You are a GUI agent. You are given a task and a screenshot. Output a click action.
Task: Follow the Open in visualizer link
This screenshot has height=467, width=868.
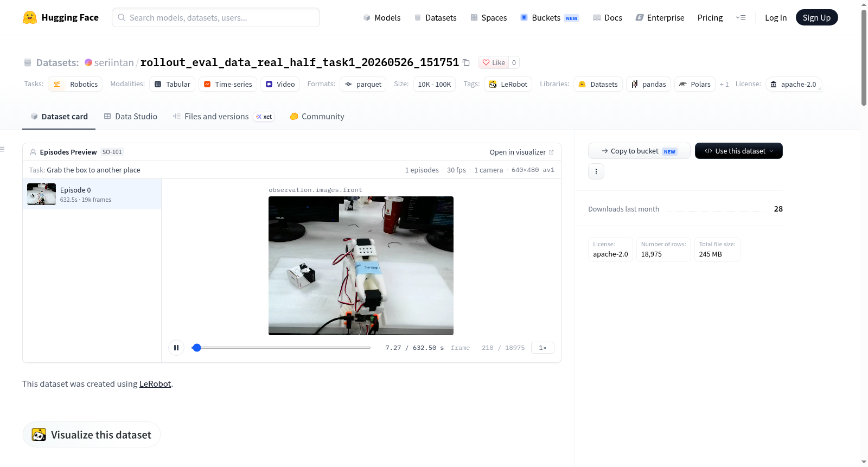point(522,152)
